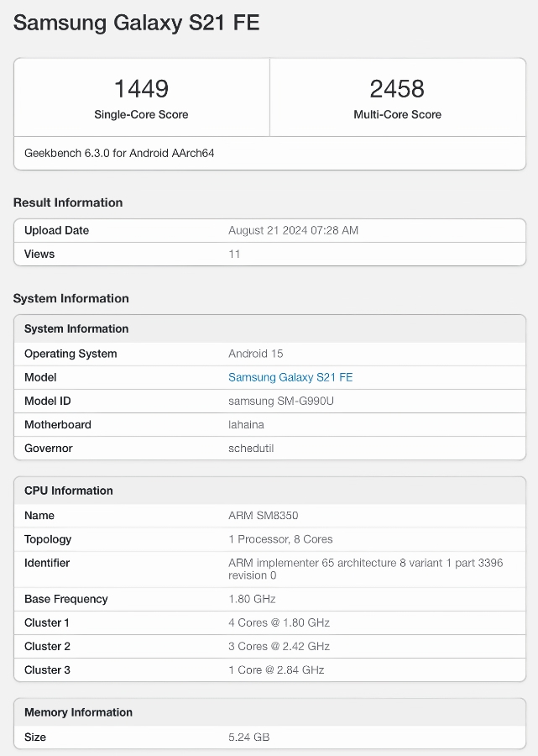Select Cluster 3 value 1 Core @ 2.84 GHz

click(276, 669)
